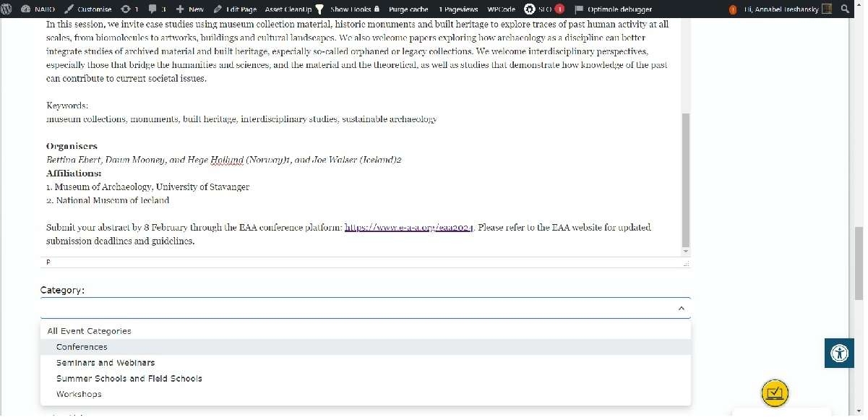This screenshot has height=420, width=868.
Task: Choose 'Workshops' category option
Action: tap(79, 395)
